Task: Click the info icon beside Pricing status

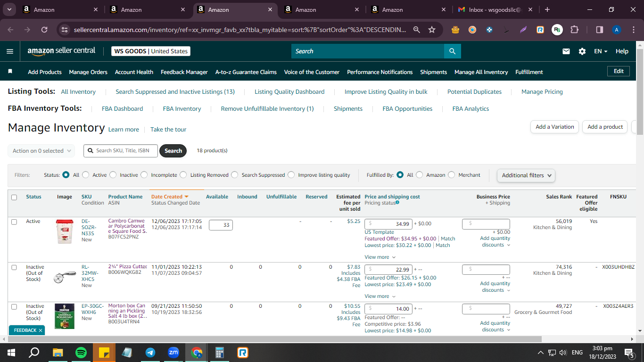Action: pos(397,203)
